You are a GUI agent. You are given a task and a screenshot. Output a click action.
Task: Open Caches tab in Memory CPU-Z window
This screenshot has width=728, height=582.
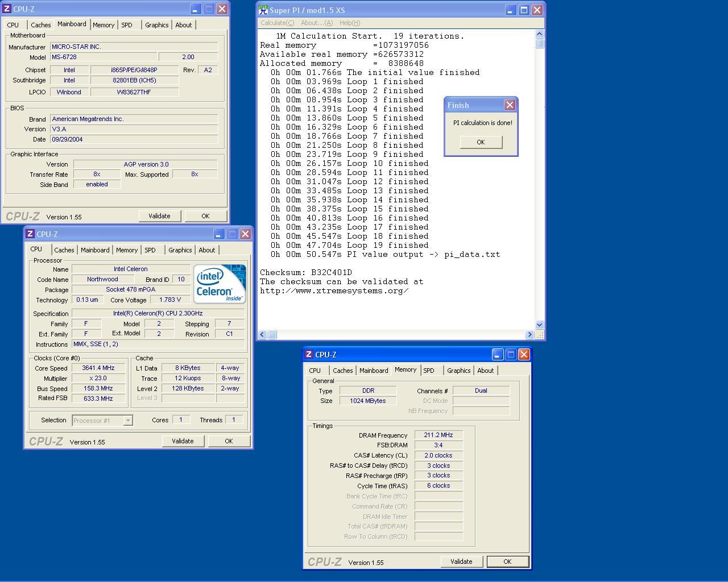coord(342,371)
